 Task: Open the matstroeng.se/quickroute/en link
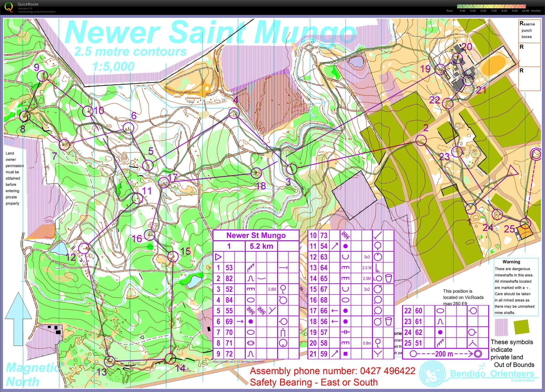pos(36,12)
